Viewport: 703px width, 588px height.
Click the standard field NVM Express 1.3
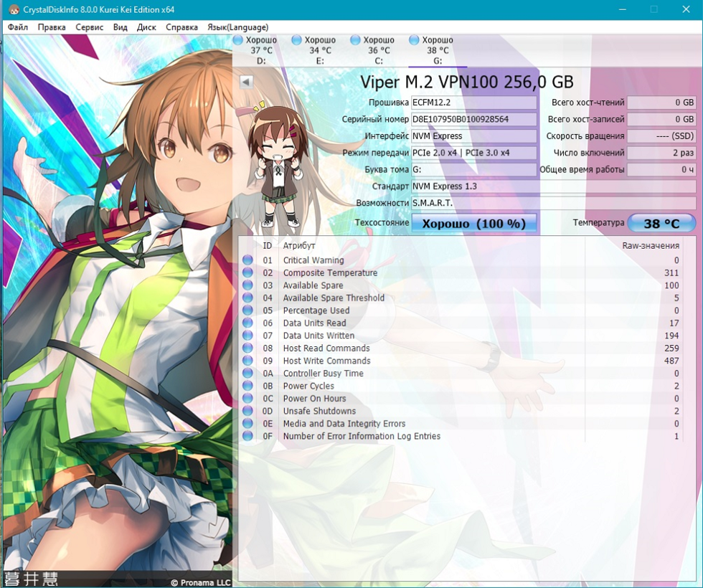click(x=554, y=186)
